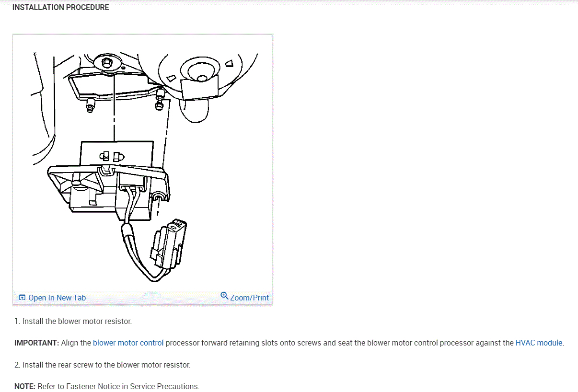Screen dimensions: 578x392
Task: Click the bold IMPORTANT label
Action: click(x=36, y=343)
